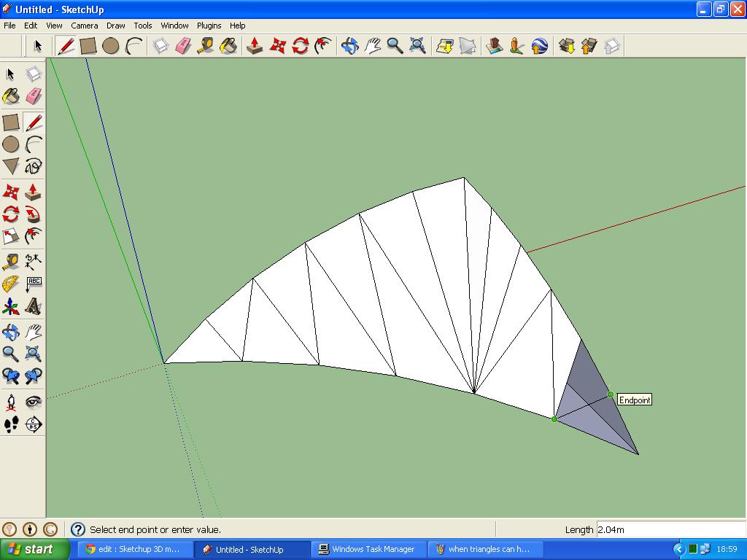Open the Draw menu
This screenshot has width=747, height=560.
[116, 26]
